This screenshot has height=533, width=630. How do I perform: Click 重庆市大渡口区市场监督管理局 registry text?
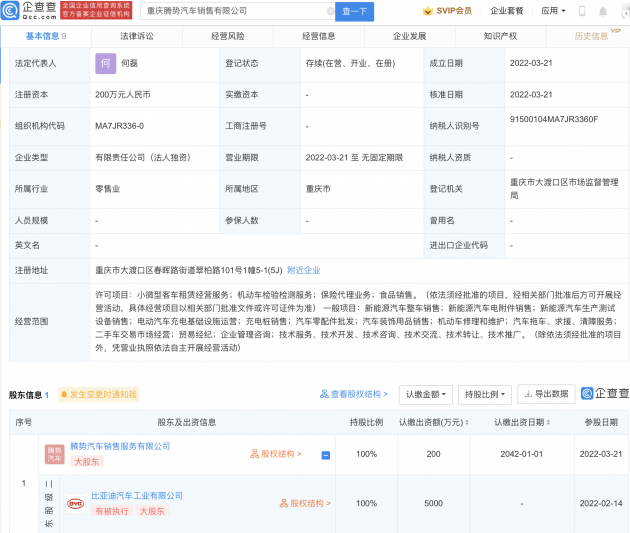click(x=564, y=189)
